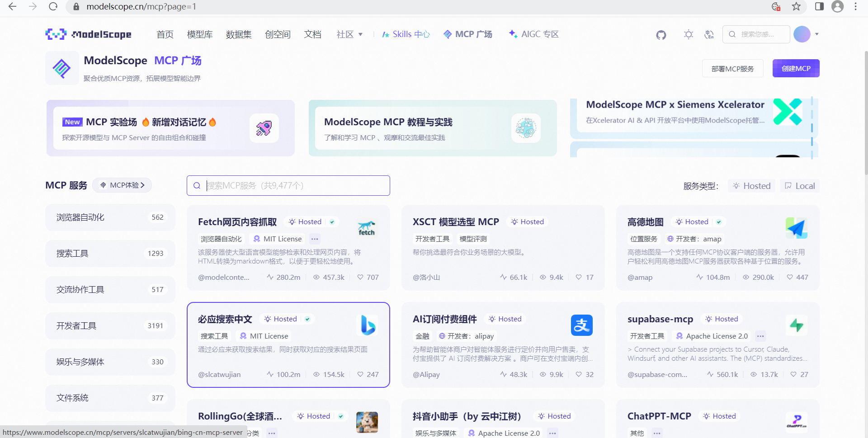
Task: Select 搜索工具 category
Action: click(x=110, y=254)
